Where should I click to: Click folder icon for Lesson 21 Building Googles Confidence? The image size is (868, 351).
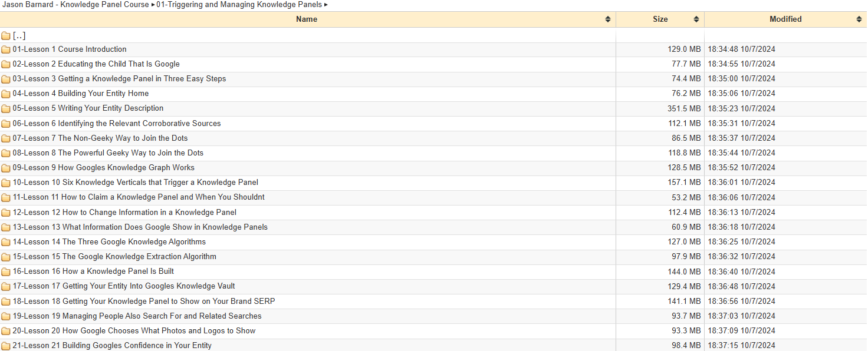6,346
